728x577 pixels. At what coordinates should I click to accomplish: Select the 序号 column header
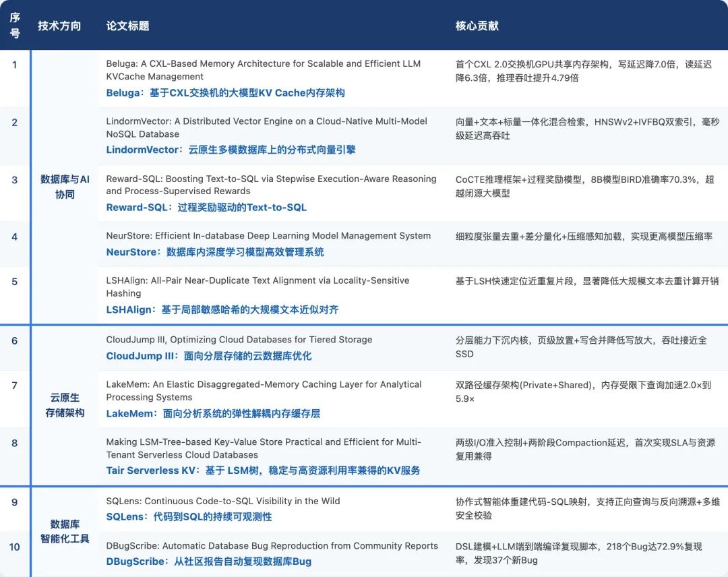tap(15, 26)
